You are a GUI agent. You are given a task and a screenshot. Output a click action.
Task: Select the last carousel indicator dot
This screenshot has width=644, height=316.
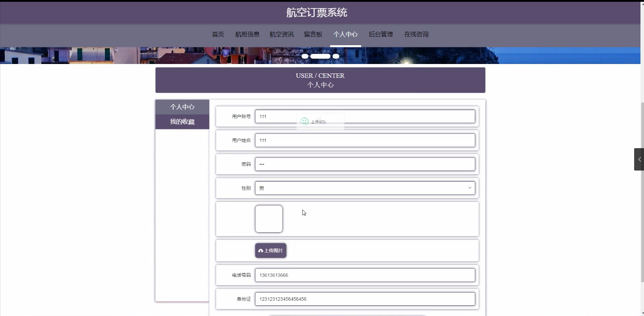pos(336,56)
